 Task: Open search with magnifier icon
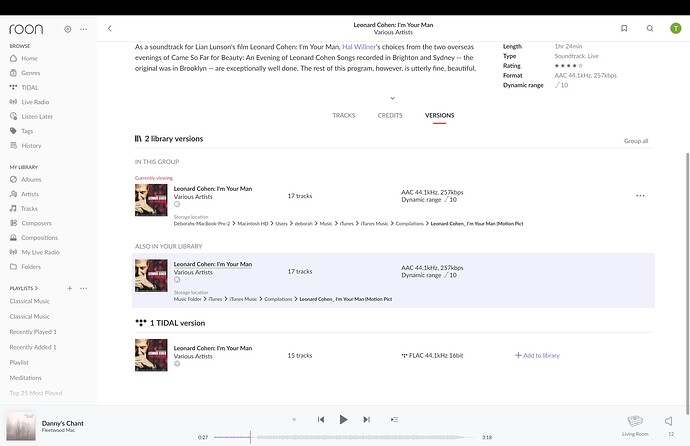tap(650, 29)
